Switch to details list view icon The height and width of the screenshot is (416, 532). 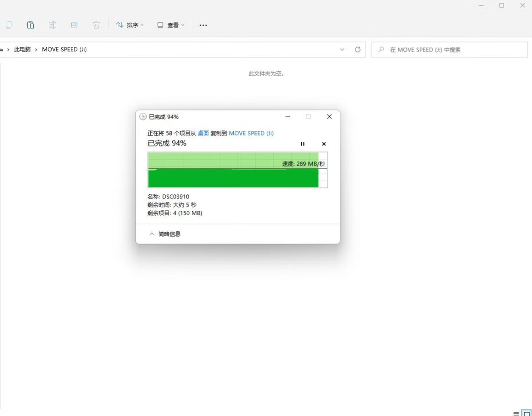(x=516, y=413)
